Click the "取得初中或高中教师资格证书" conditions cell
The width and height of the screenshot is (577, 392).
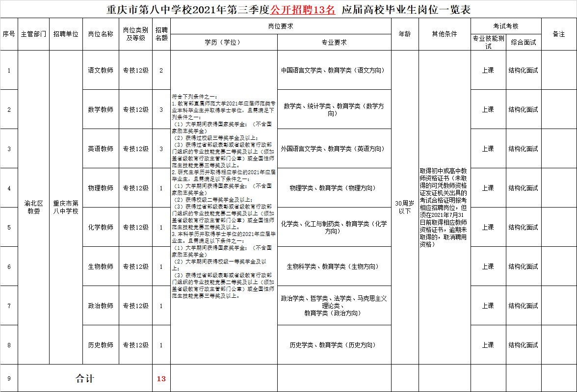[x=444, y=208]
